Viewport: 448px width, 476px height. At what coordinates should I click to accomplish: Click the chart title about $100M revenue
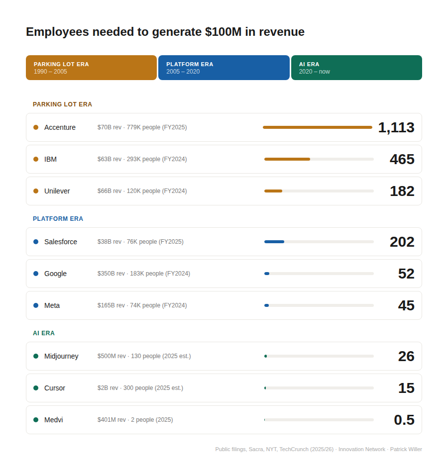pyautogui.click(x=165, y=32)
